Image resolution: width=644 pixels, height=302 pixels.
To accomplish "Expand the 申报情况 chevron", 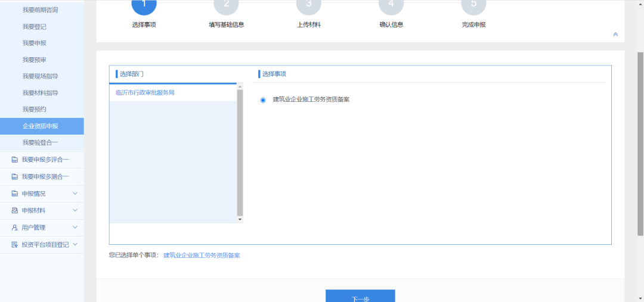I will pos(75,194).
